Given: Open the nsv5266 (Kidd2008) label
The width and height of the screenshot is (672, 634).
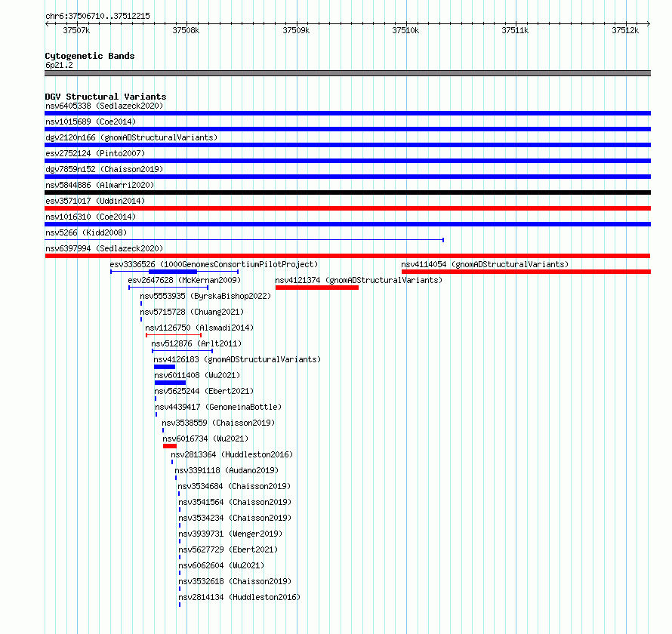Looking at the screenshot, I should [86, 232].
